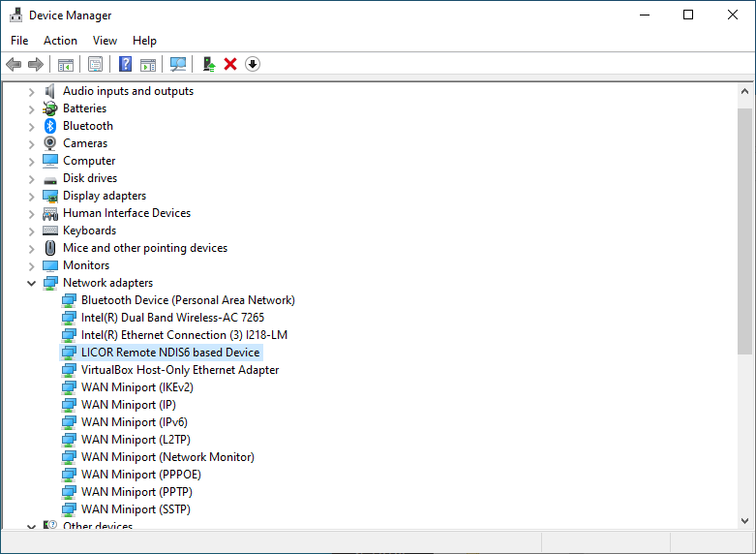The image size is (756, 554).
Task: Expand Audio inputs and outputs
Action: click(x=31, y=91)
